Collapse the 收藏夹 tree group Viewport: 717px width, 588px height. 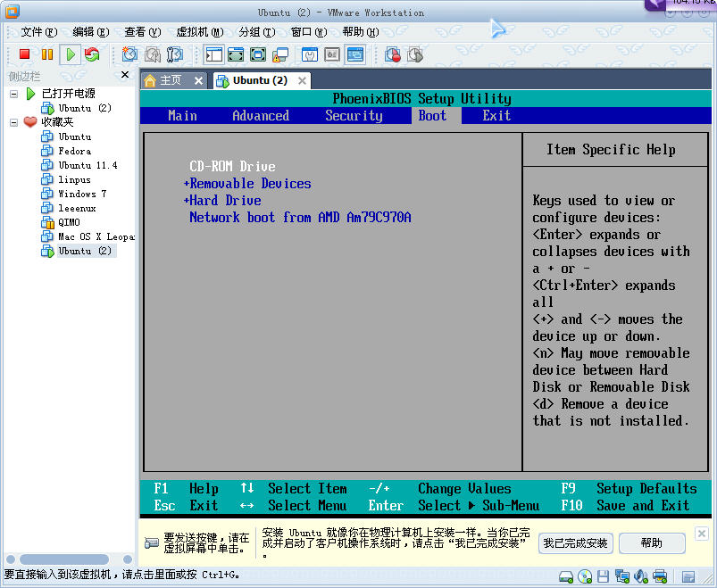[14, 122]
